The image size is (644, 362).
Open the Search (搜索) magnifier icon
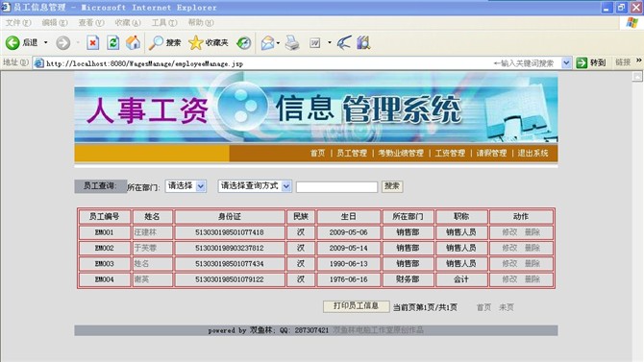pyautogui.click(x=156, y=42)
